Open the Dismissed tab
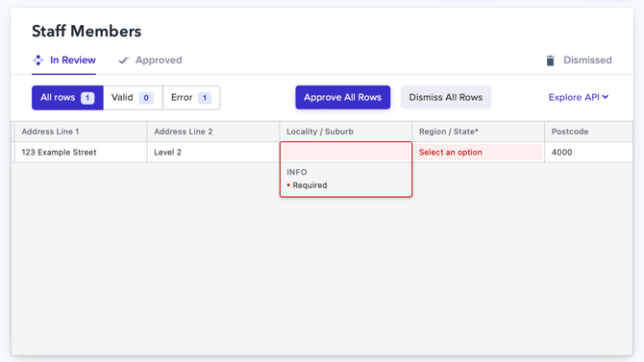 [x=579, y=60]
